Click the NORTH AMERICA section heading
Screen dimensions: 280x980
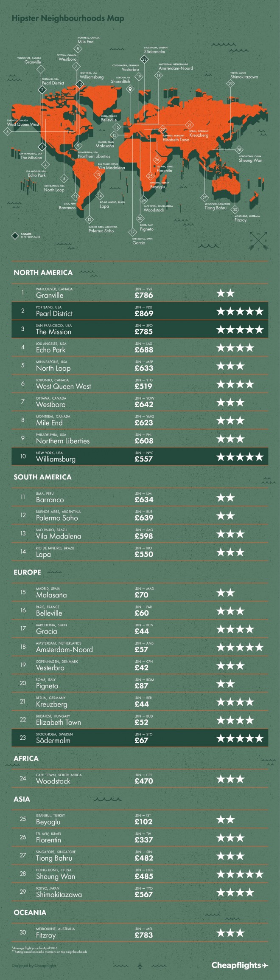[x=43, y=273]
